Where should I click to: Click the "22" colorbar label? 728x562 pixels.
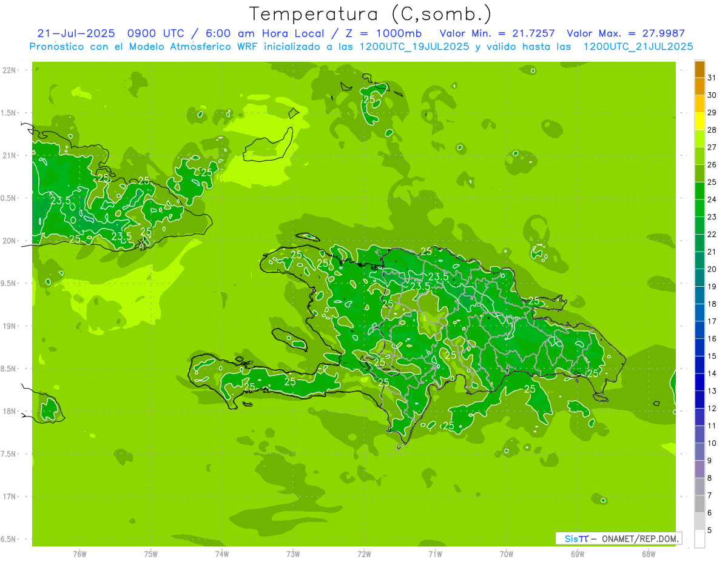coord(712,235)
